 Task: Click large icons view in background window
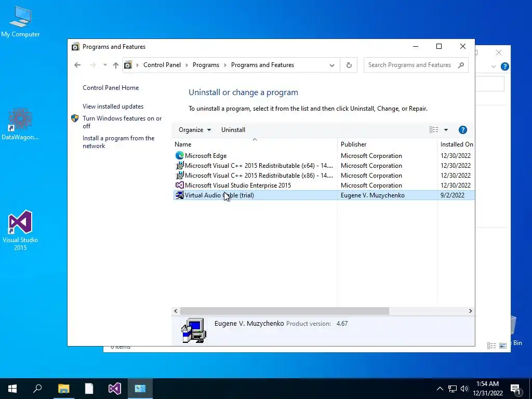pyautogui.click(x=503, y=345)
